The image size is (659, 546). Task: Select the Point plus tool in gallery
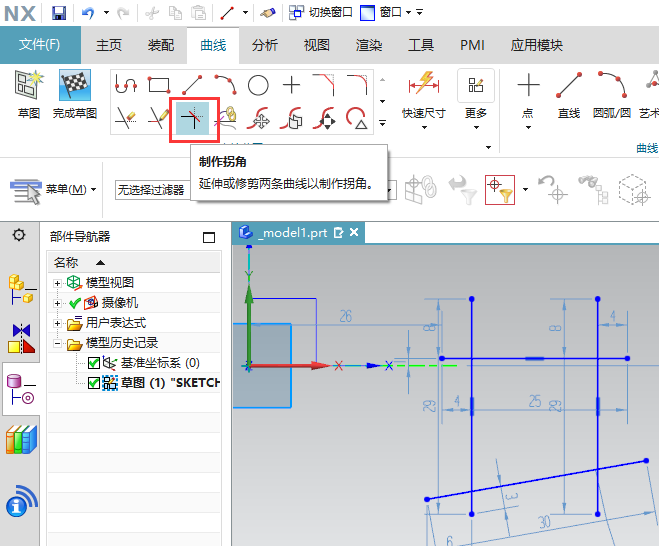(291, 85)
